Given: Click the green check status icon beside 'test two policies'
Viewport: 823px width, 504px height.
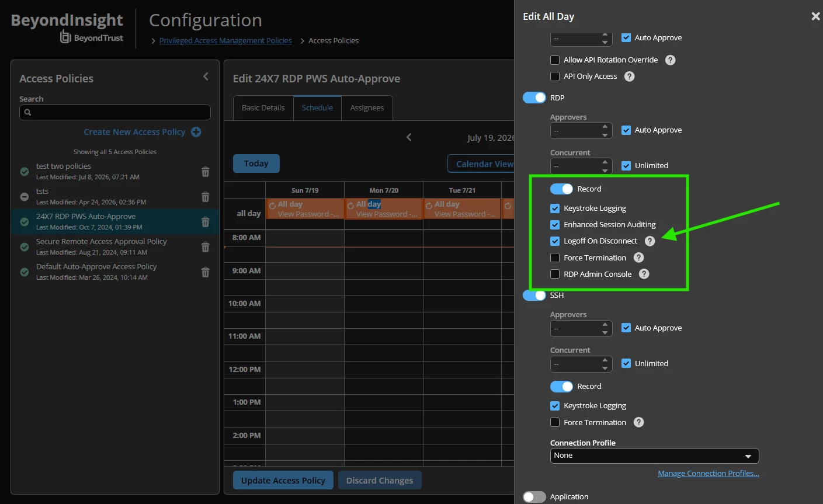Looking at the screenshot, I should [25, 172].
